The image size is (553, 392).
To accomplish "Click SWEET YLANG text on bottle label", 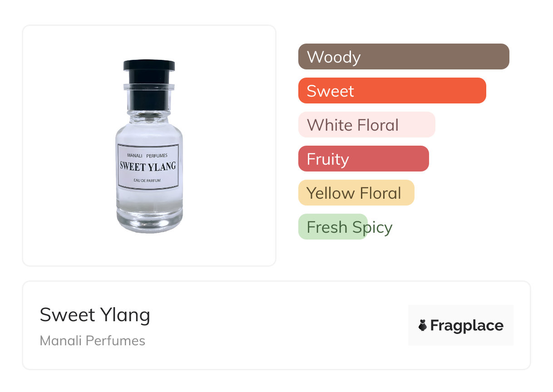I will coord(148,167).
